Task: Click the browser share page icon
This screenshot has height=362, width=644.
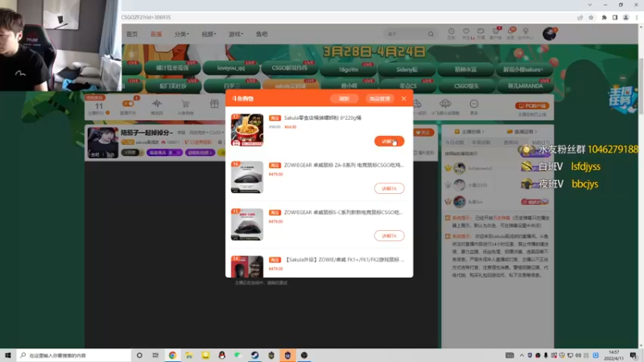Action: click(x=580, y=18)
